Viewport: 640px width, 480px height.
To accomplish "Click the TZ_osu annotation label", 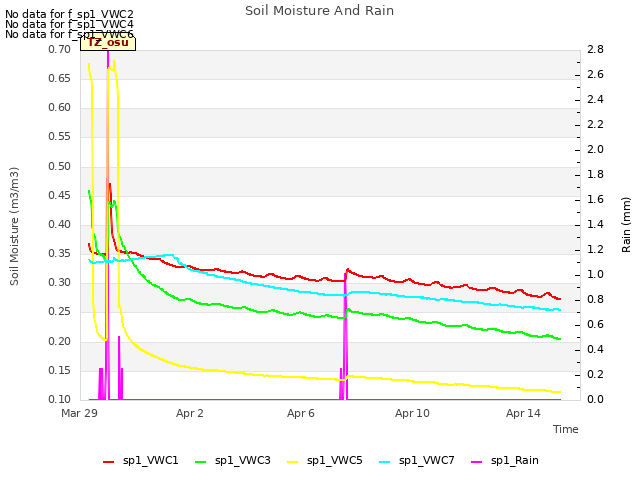I will click(x=108, y=43).
